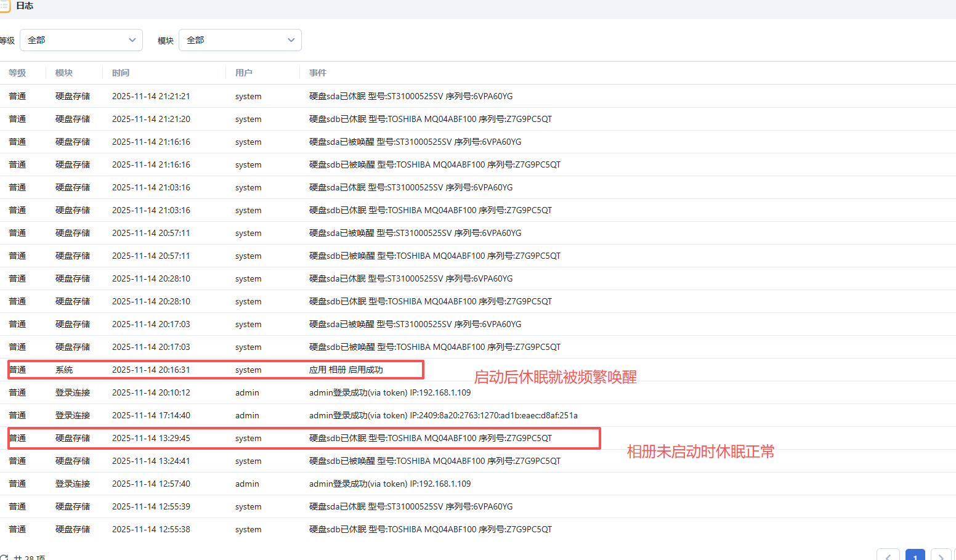
Task: Click the 硬盘存储 module cell in the 12:55:39 row
Action: (x=73, y=506)
